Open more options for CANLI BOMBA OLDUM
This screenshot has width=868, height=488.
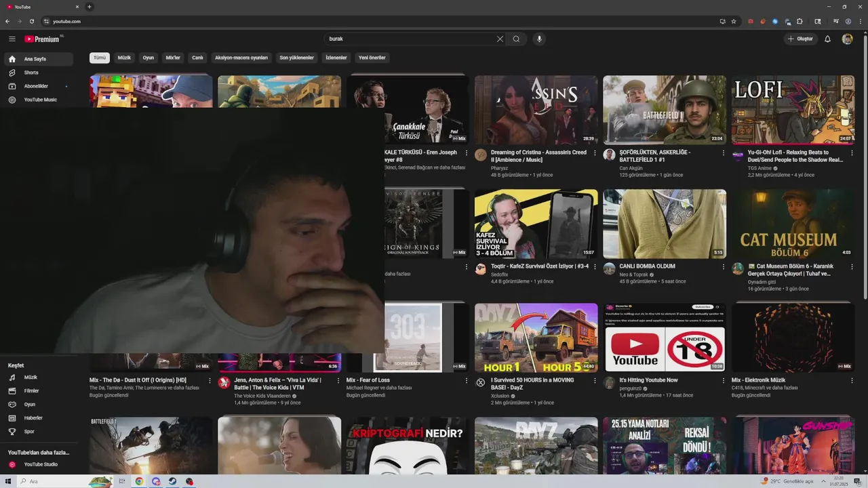pos(724,267)
